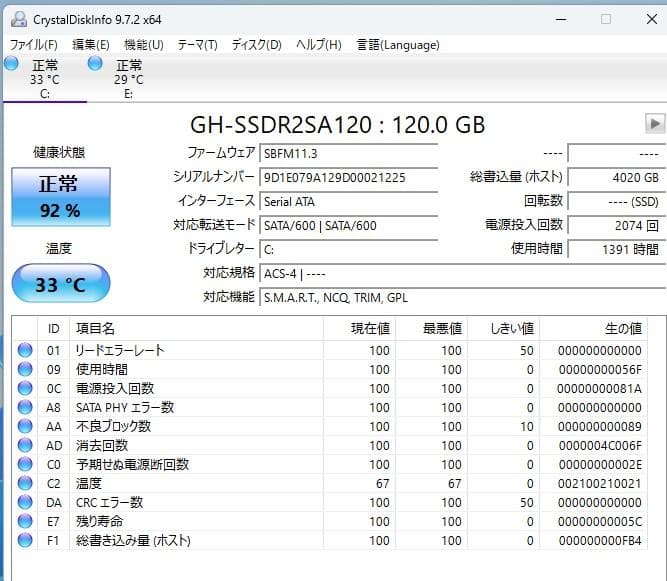Select the E: drive tab showing 29 °C

point(128,79)
